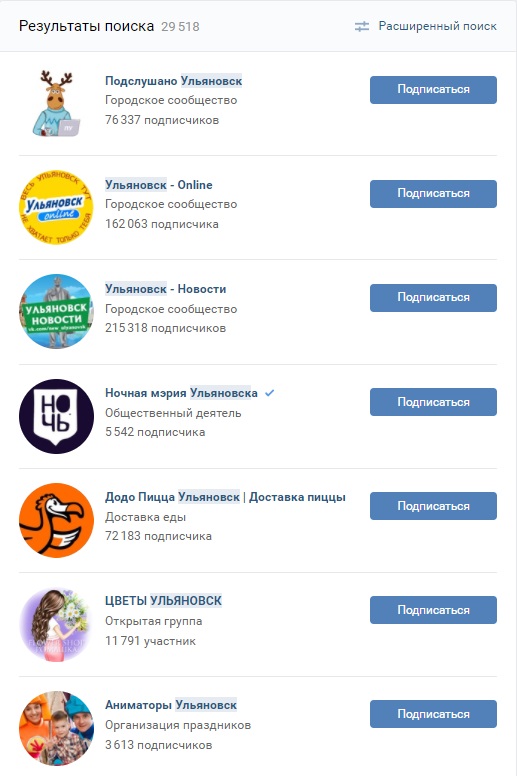Click the moose avatar of Подслушано Ульяновск
Viewport: 517px width, 776px height.
tap(56, 103)
